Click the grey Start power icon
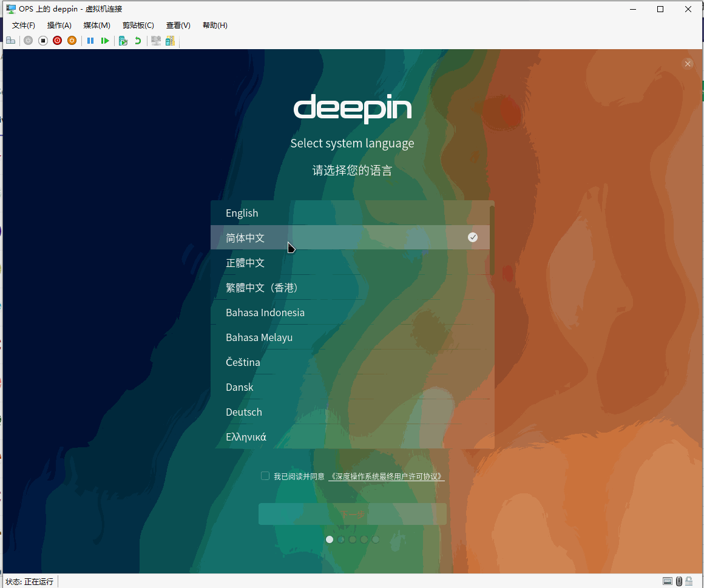Screen dimensions: 704x588 tap(29, 41)
